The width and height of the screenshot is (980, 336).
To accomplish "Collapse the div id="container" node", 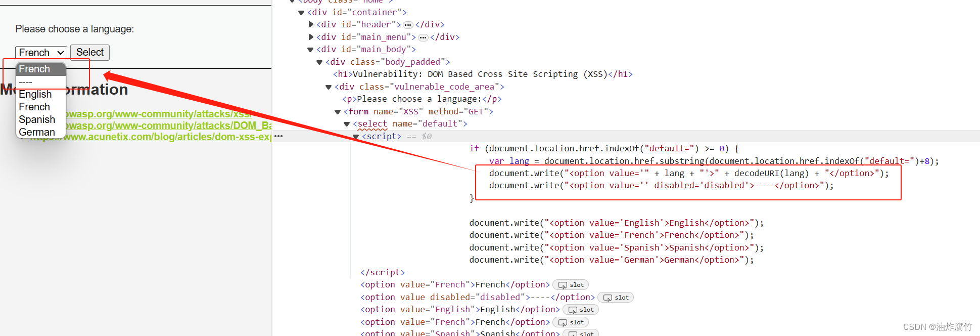I will click(x=301, y=13).
